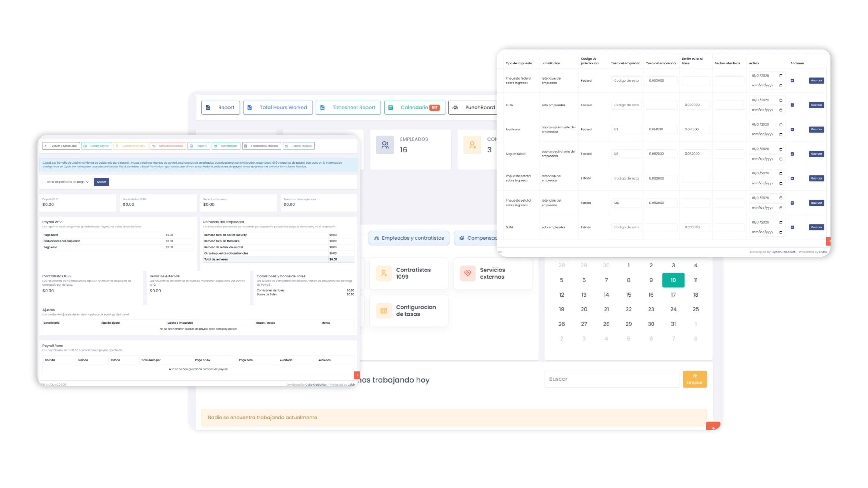Click Guardar for the Medicare row
The width and height of the screenshot is (868, 488).
point(816,129)
